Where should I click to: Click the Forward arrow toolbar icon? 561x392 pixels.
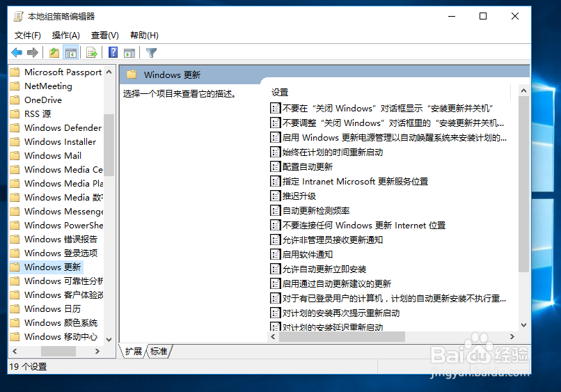33,53
